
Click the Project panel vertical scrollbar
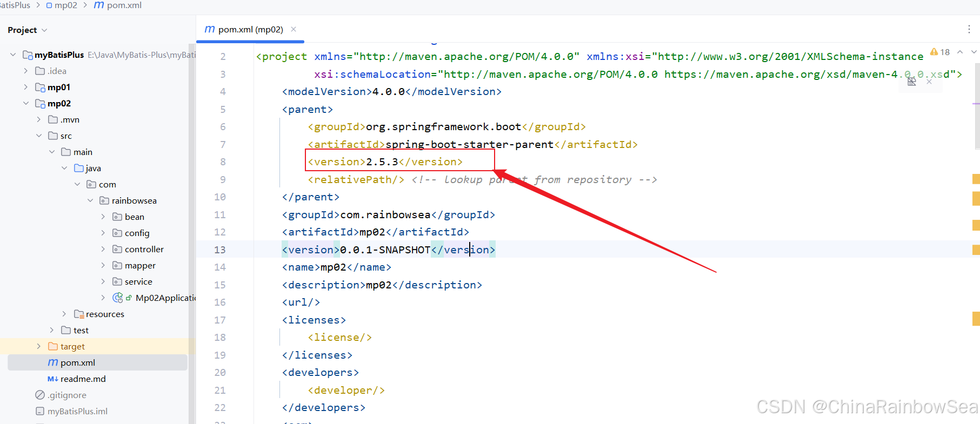click(x=192, y=234)
